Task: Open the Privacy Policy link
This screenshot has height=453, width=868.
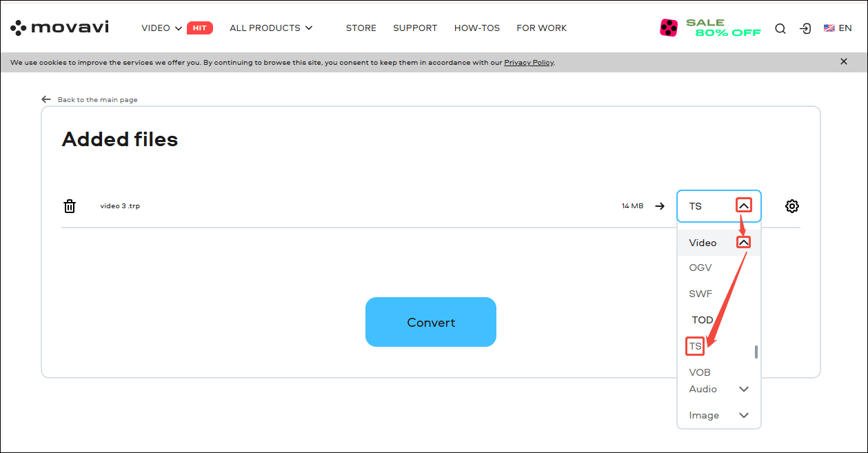Action: (x=528, y=62)
